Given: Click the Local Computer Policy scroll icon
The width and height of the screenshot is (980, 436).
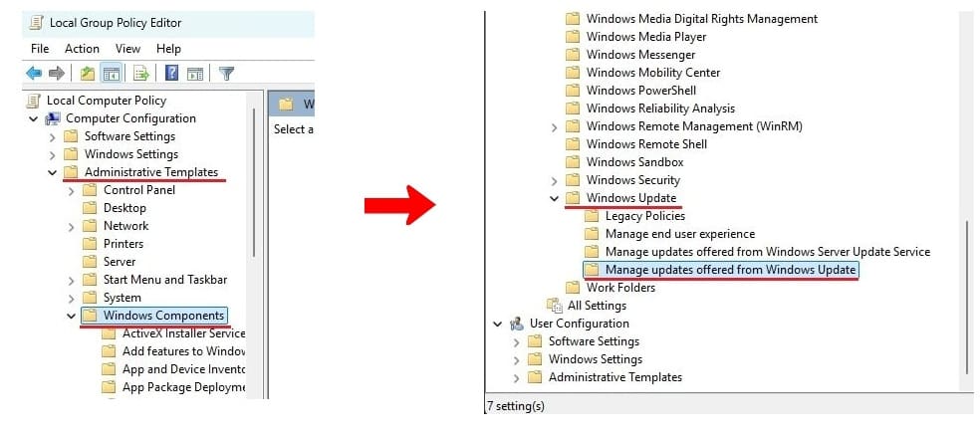Looking at the screenshot, I should point(34,101).
